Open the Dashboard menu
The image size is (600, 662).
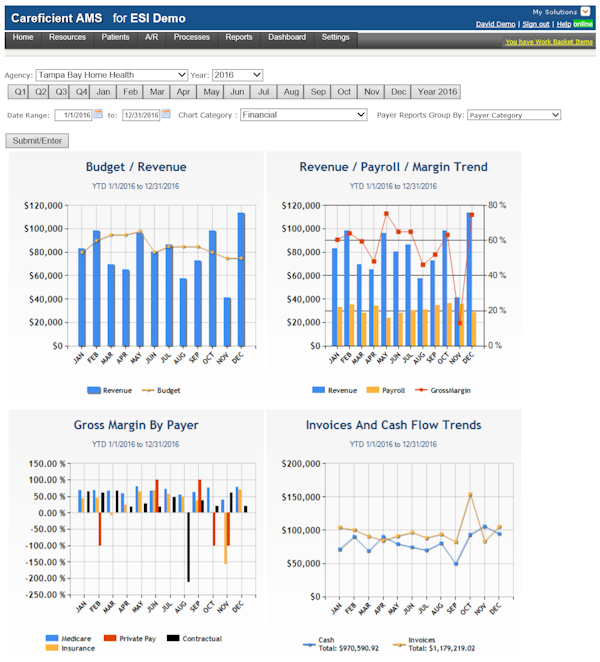287,37
